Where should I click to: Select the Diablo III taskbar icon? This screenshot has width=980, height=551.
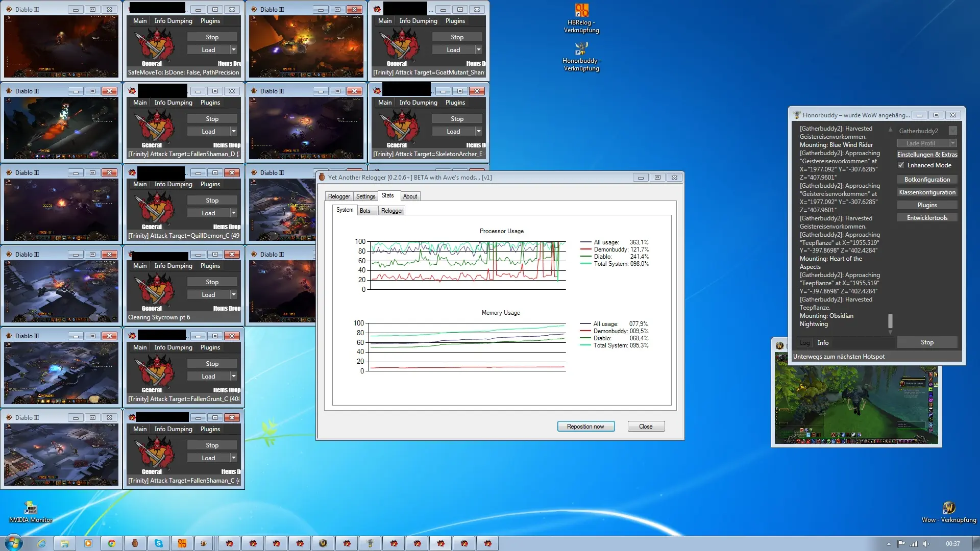click(x=204, y=543)
